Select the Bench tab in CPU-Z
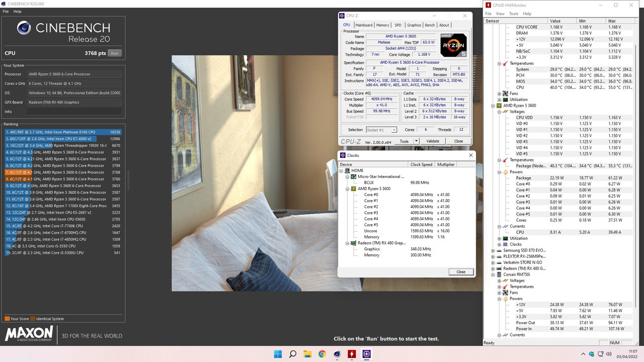Image resolution: width=644 pixels, height=362 pixels. 430,25
